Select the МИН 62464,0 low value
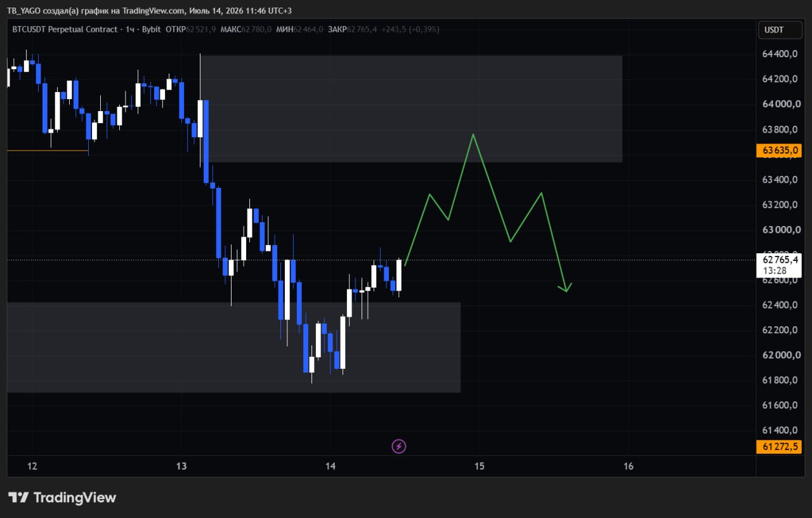This screenshot has height=518, width=812. coord(299,29)
